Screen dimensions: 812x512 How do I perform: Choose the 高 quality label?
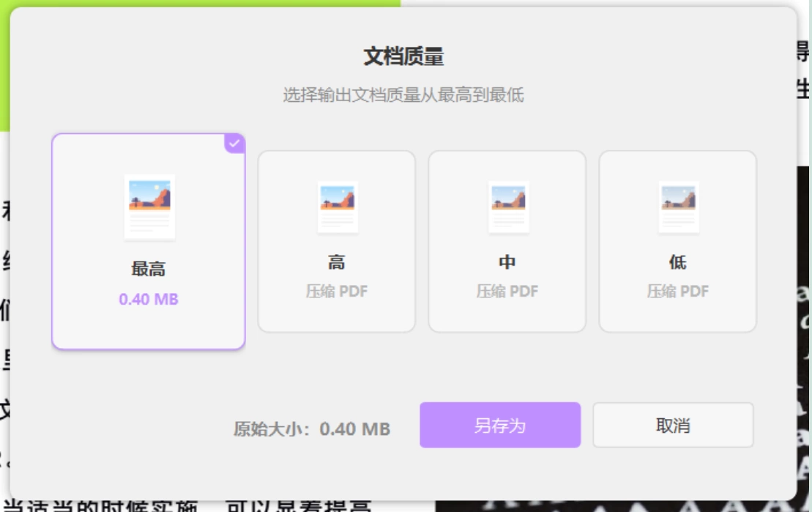tap(337, 262)
